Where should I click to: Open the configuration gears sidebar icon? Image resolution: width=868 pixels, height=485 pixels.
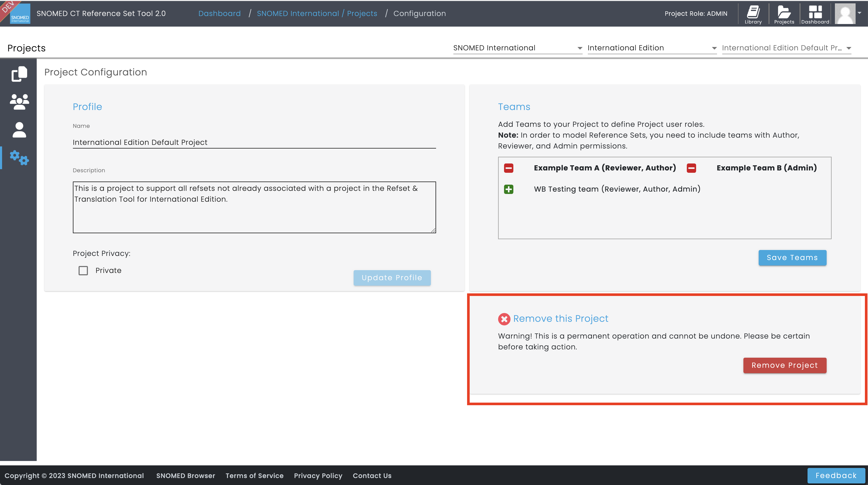(19, 158)
